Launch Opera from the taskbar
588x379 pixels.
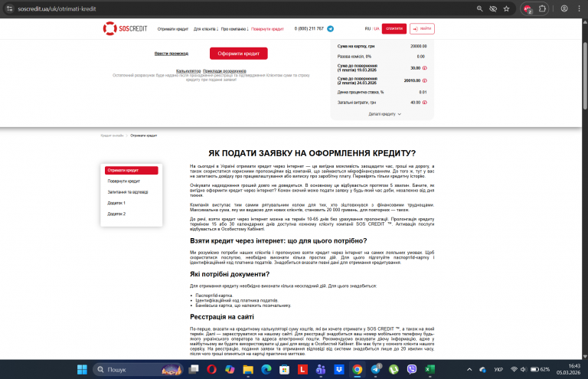(x=211, y=370)
